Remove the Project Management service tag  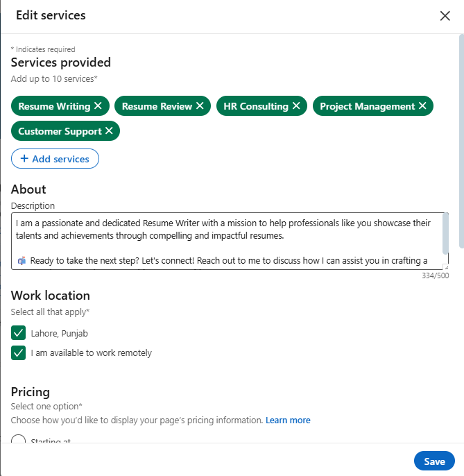coord(422,105)
